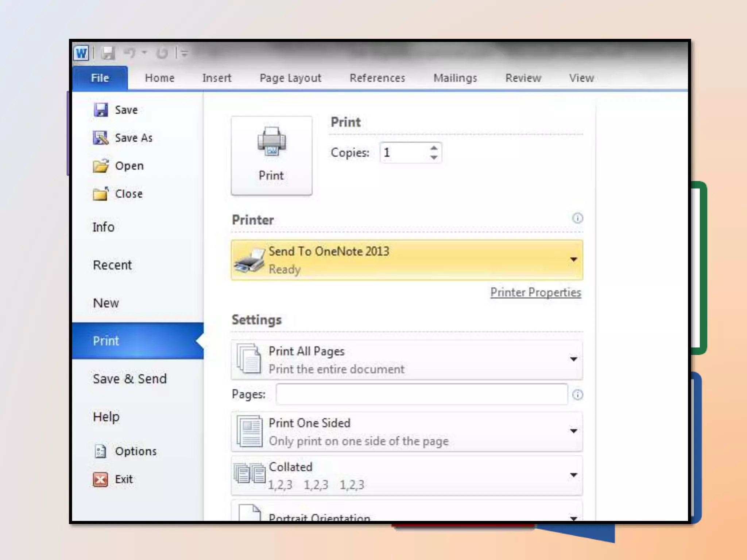Click the Redo icon in title bar
The image size is (747, 560).
pyautogui.click(x=162, y=54)
